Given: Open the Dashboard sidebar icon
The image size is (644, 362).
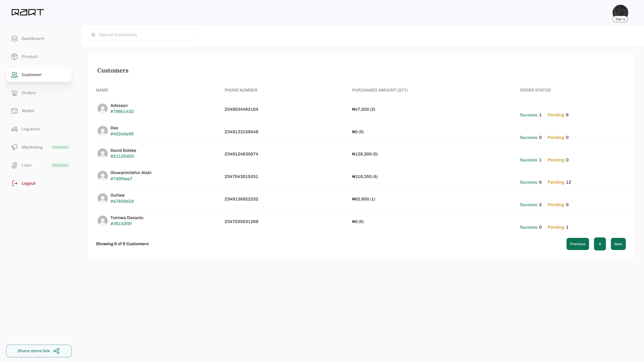Looking at the screenshot, I should [14, 39].
